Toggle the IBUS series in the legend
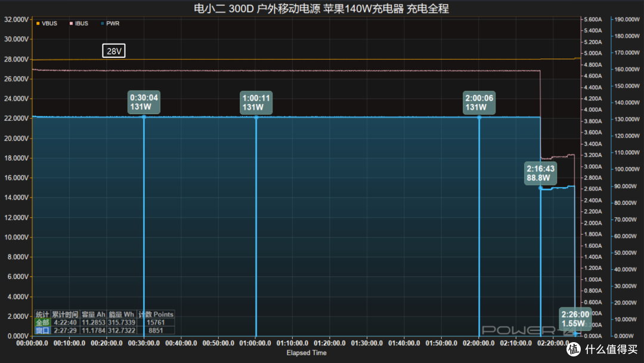This screenshot has width=644, height=363. 79,23
